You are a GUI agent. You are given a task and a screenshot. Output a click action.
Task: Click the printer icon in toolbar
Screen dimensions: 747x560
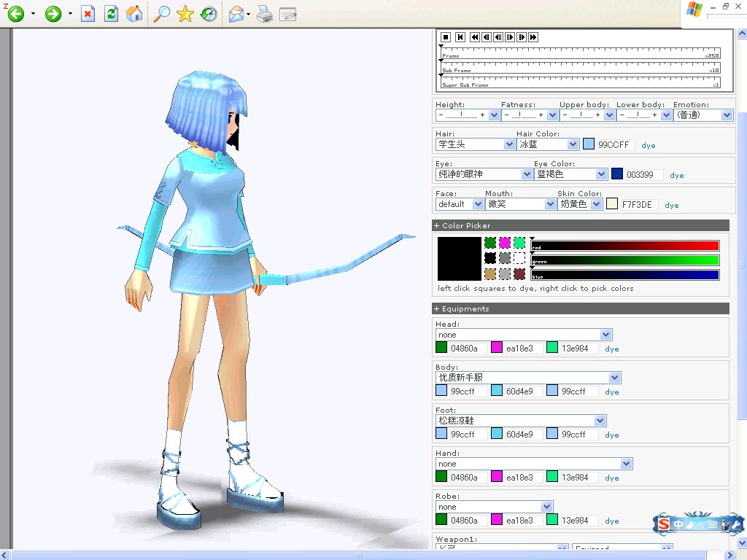click(265, 15)
